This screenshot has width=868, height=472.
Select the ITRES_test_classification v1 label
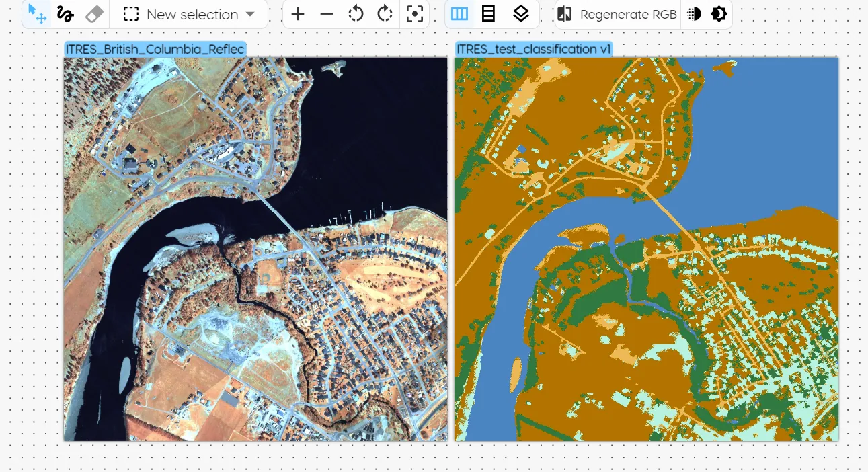534,49
